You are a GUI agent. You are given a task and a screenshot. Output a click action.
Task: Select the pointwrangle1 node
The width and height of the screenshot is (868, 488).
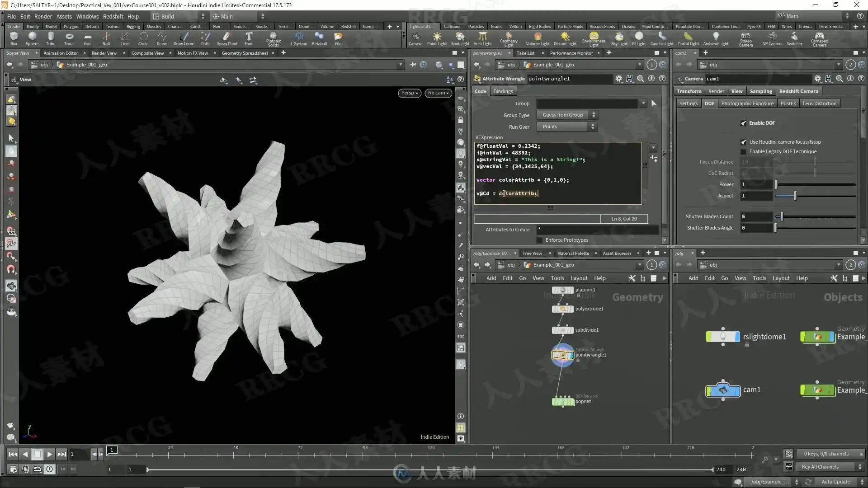[562, 355]
